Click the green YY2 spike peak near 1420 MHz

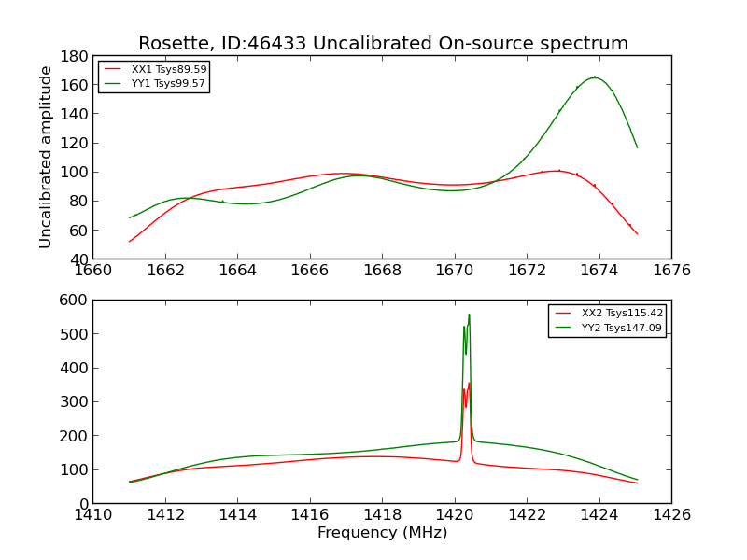click(x=469, y=315)
